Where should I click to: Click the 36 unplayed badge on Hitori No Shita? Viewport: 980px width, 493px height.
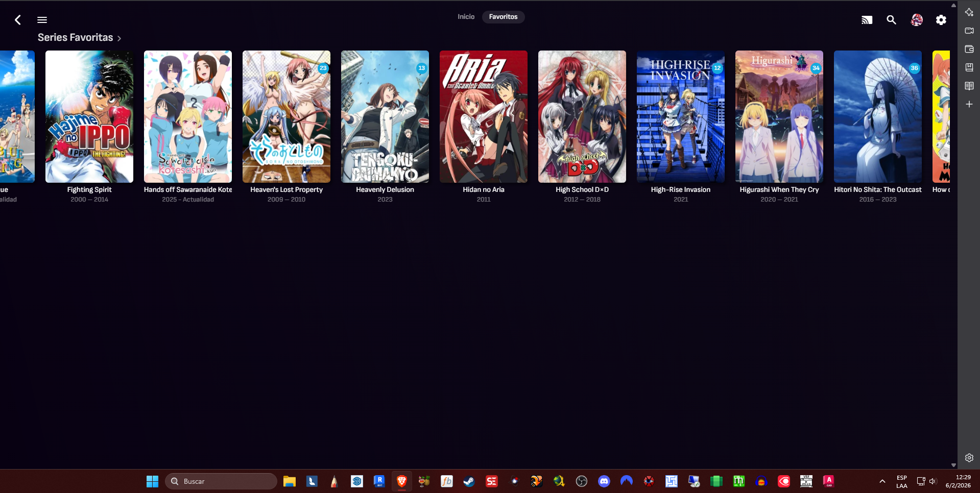tap(915, 68)
